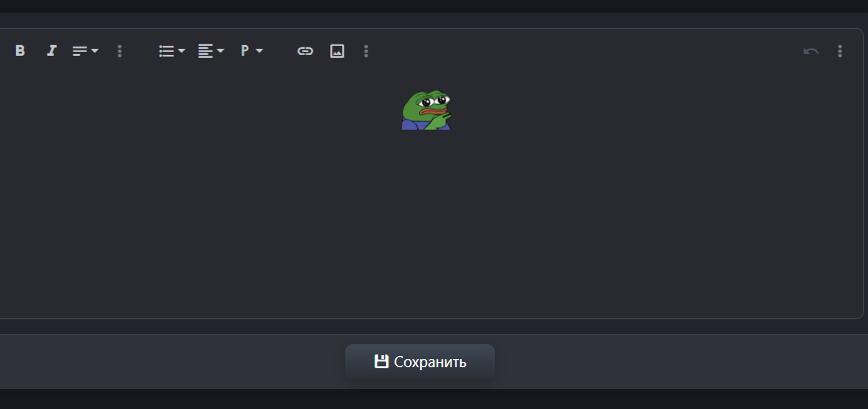The image size is (868, 409).
Task: Click the floppy disk icon on Сохранить
Action: coord(381,361)
